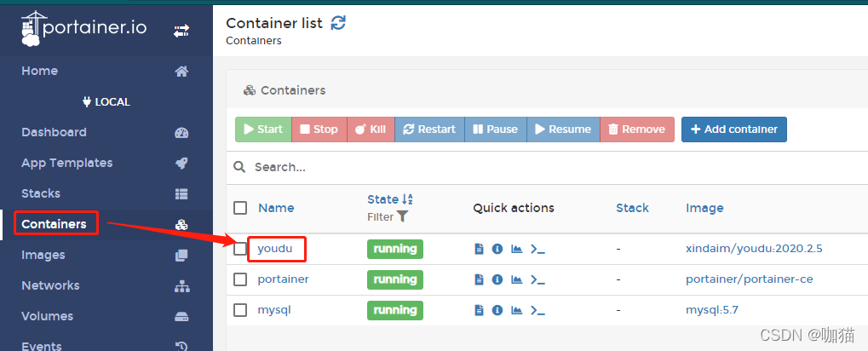
Task: Click the Kill button
Action: pyautogui.click(x=371, y=129)
